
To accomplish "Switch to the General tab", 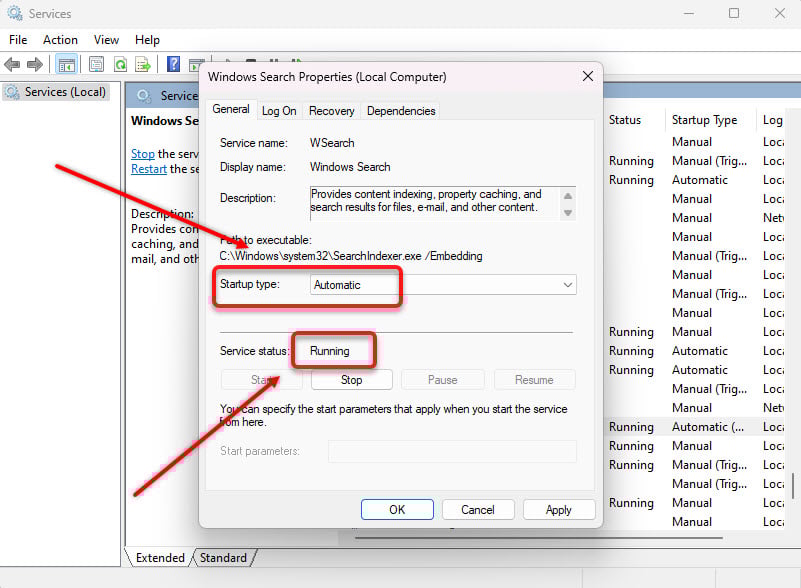I will 231,109.
